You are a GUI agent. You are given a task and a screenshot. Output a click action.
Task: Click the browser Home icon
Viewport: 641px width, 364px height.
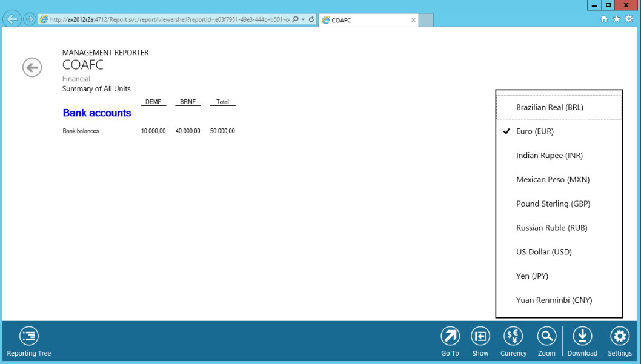604,19
